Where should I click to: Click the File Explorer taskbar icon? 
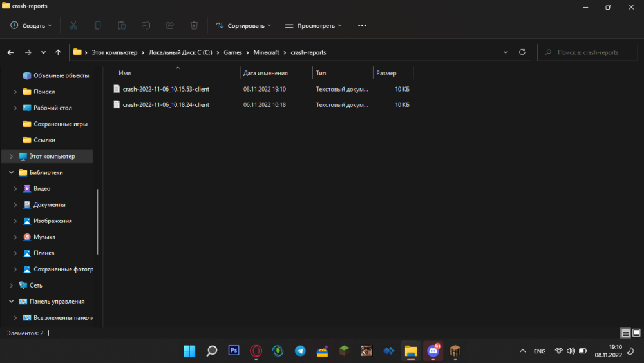[x=411, y=351]
